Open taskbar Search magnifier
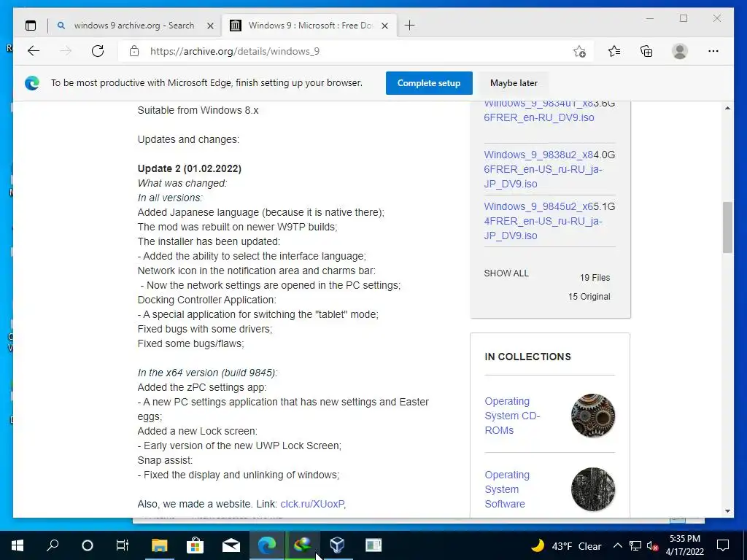Viewport: 747px width, 560px height. click(53, 545)
